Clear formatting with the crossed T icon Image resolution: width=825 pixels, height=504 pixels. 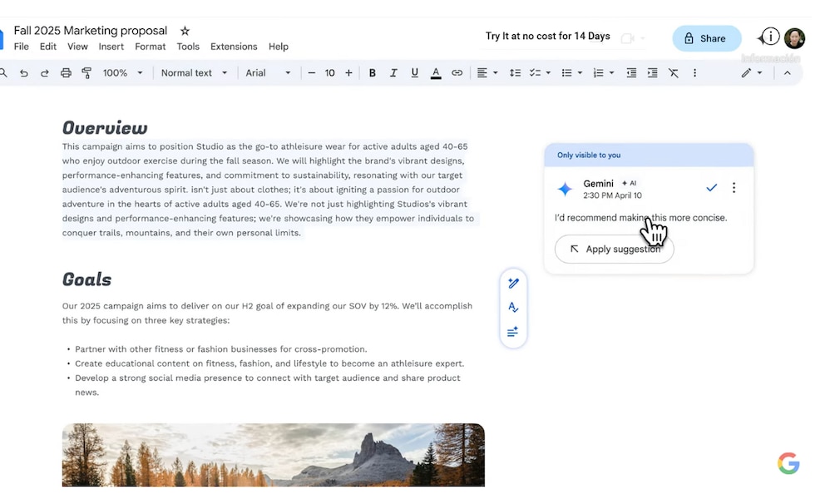point(674,73)
